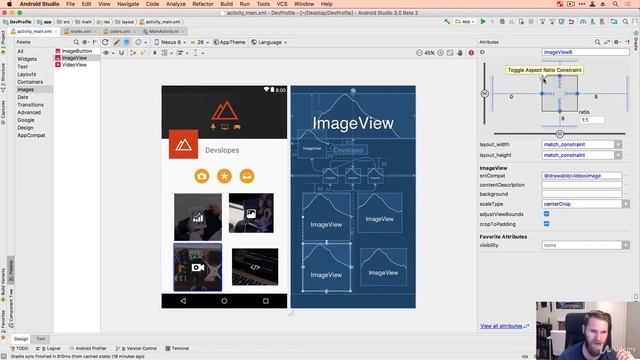
Task: Click the vertical bias slider handle
Action: [x=484, y=93]
